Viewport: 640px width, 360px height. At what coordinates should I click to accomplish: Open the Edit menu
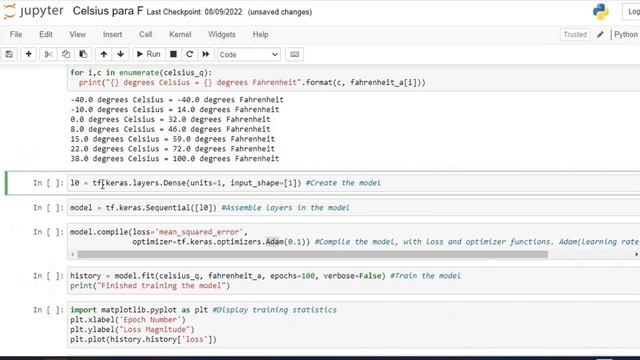point(46,34)
